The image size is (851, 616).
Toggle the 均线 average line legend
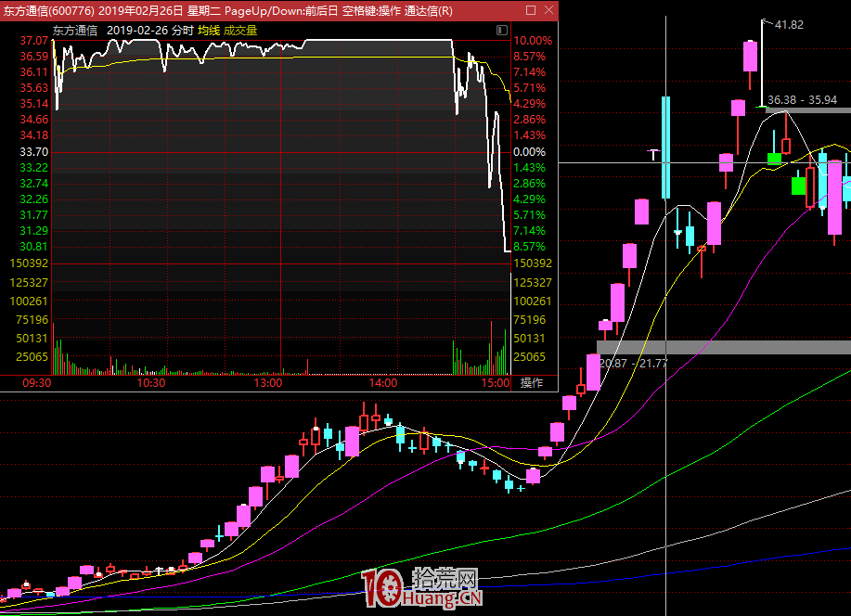click(209, 30)
